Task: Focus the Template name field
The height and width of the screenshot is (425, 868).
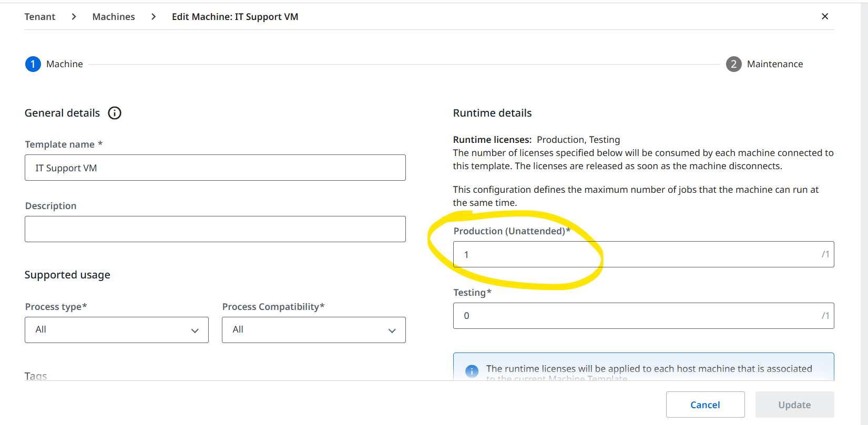Action: (x=215, y=168)
